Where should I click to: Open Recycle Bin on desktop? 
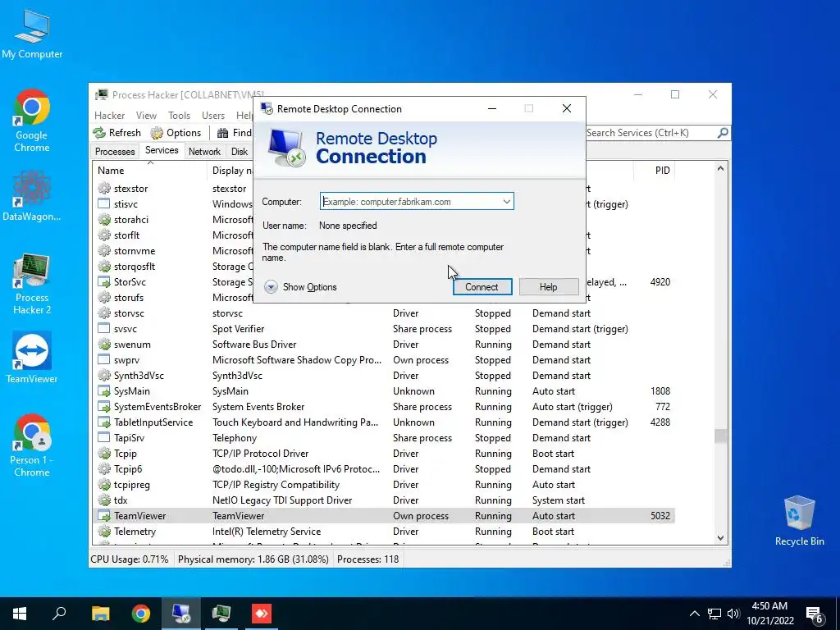[799, 521]
